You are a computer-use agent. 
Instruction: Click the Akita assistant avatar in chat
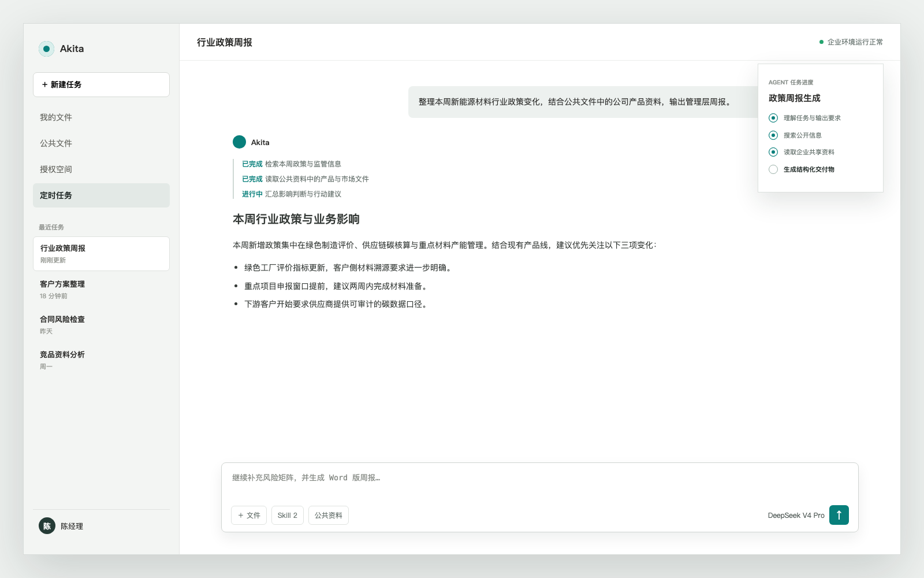[239, 142]
